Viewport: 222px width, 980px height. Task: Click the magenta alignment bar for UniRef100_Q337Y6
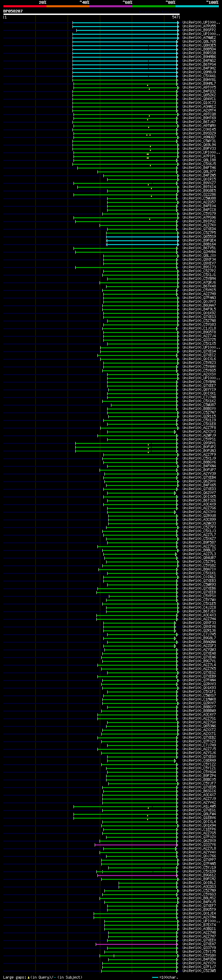[136, 845]
